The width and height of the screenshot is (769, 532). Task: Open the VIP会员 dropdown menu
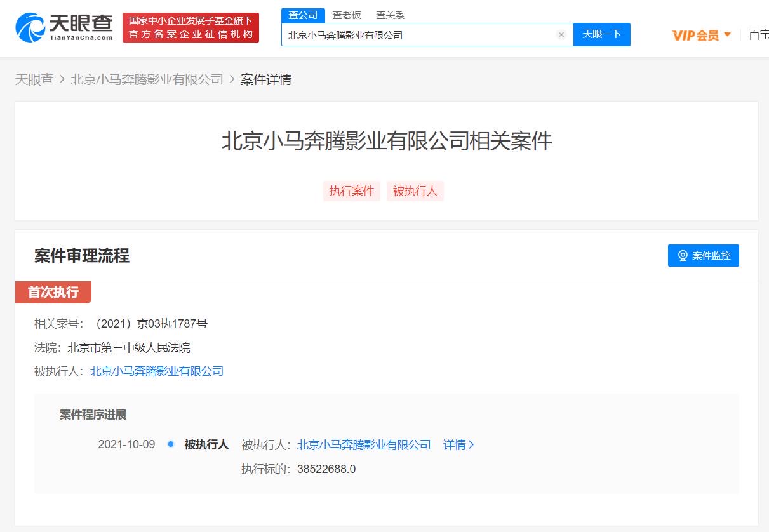(701, 35)
